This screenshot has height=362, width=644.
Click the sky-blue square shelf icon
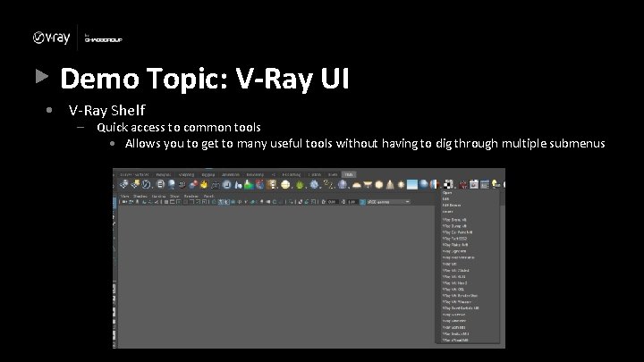coord(412,185)
